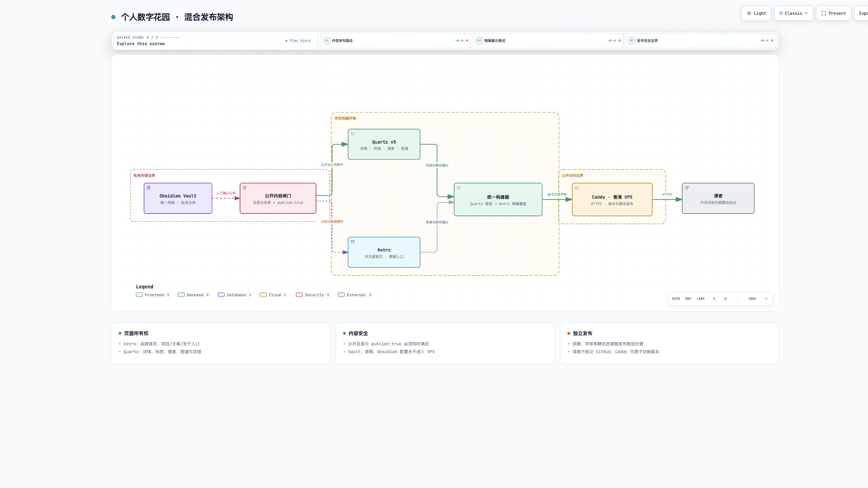Select the 统一构建器 node

pos(498,200)
